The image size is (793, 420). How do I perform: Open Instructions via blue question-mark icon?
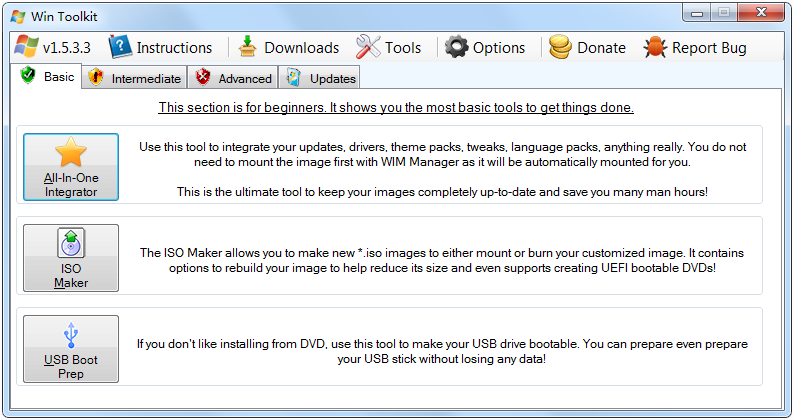pos(120,47)
